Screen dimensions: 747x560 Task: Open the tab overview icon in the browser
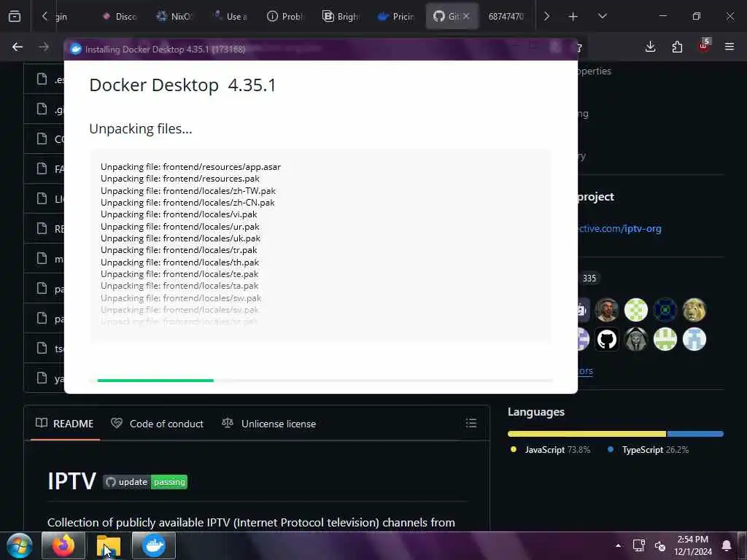coord(15,16)
